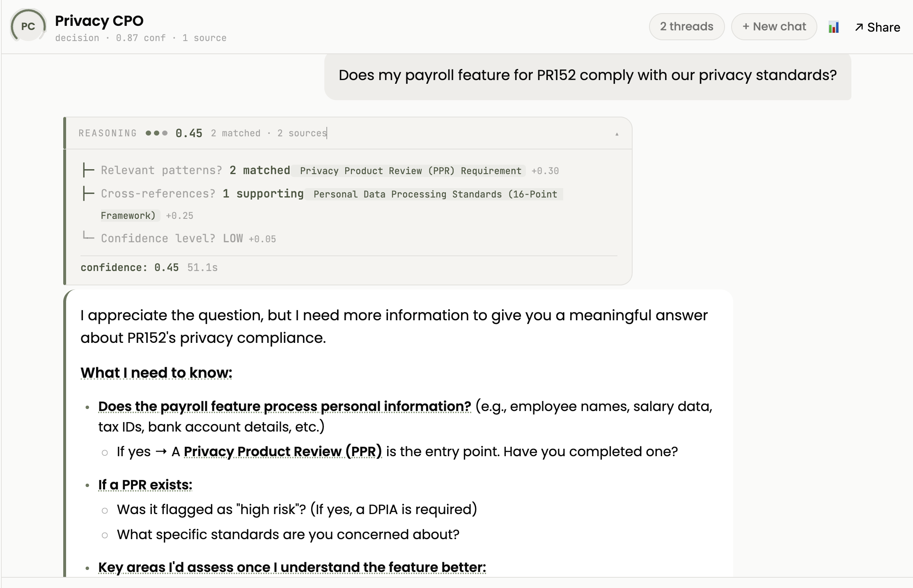Viewport: 913px width, 588px height.
Task: Start a New chat
Action: click(774, 27)
